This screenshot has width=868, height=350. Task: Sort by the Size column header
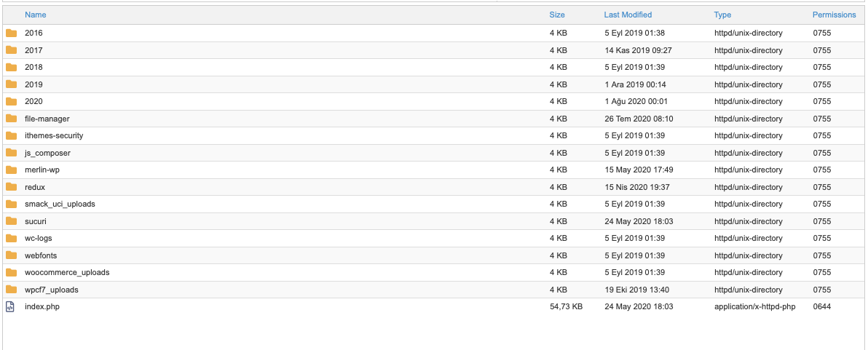(557, 15)
